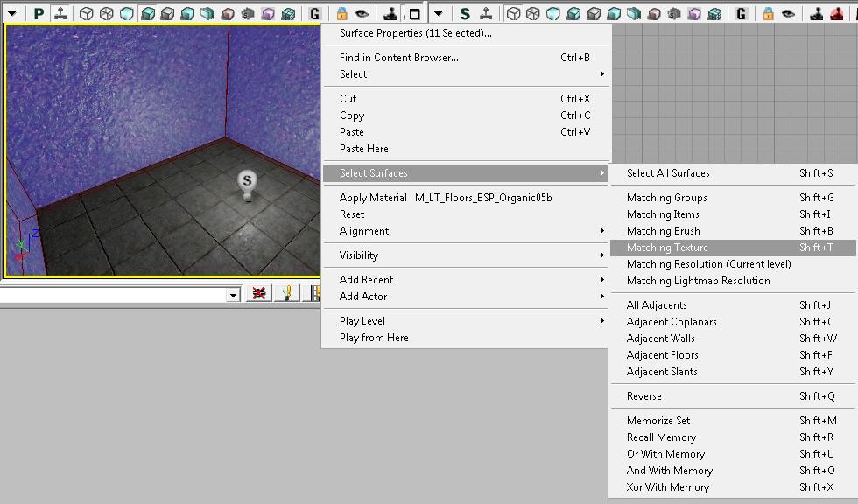Image resolution: width=858 pixels, height=504 pixels.
Task: Choose Lighting Only in side viewport
Action: pos(614,14)
